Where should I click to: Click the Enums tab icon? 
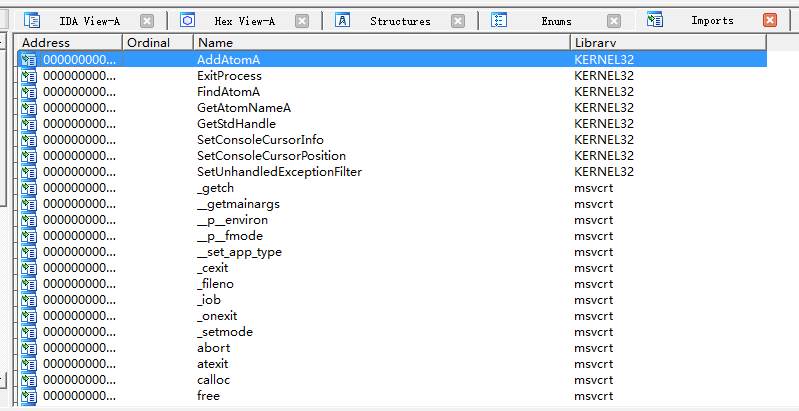coord(499,20)
